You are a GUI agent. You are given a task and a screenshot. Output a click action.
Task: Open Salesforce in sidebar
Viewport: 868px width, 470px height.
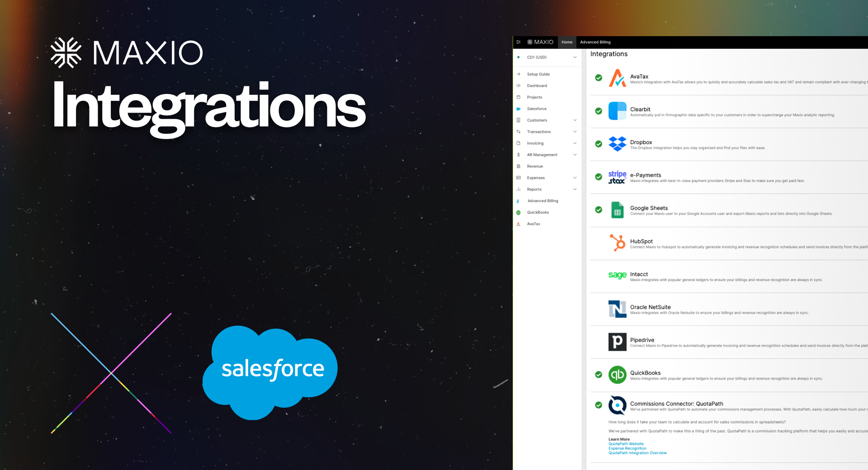click(x=537, y=109)
